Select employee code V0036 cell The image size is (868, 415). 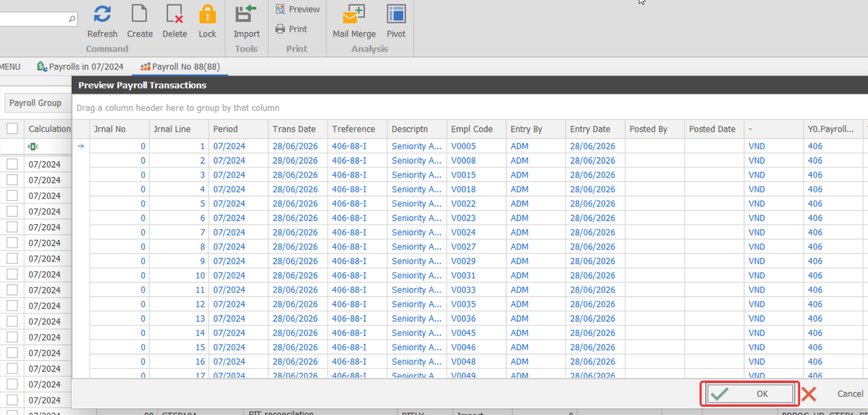click(476, 319)
